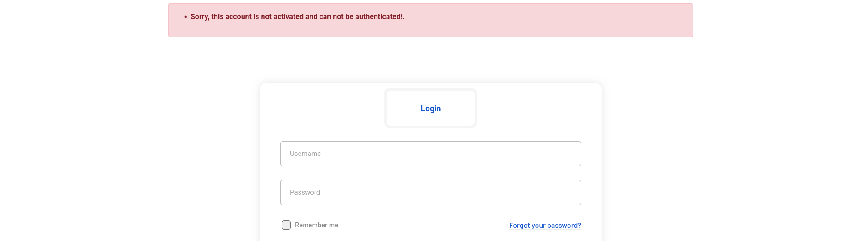Viewport: 868px width, 241px height.
Task: Place cursor in the Username box
Action: tap(431, 154)
